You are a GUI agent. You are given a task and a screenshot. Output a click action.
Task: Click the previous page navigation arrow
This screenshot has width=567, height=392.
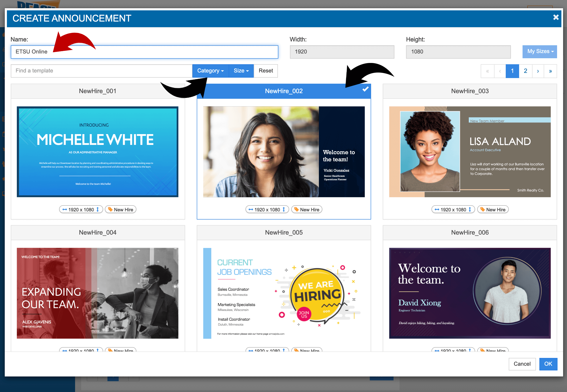[x=500, y=71]
